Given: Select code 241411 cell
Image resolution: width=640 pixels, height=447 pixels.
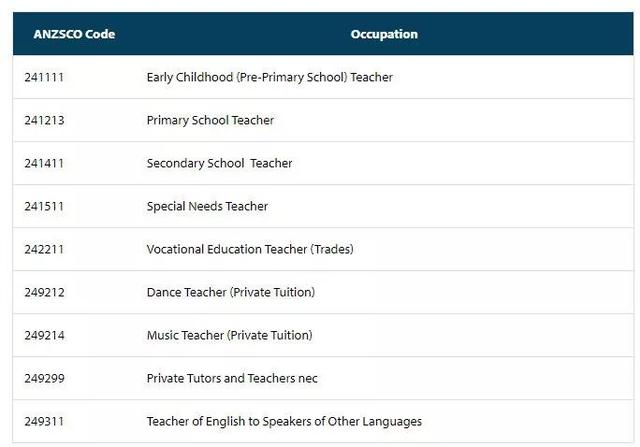Looking at the screenshot, I should [x=44, y=163].
